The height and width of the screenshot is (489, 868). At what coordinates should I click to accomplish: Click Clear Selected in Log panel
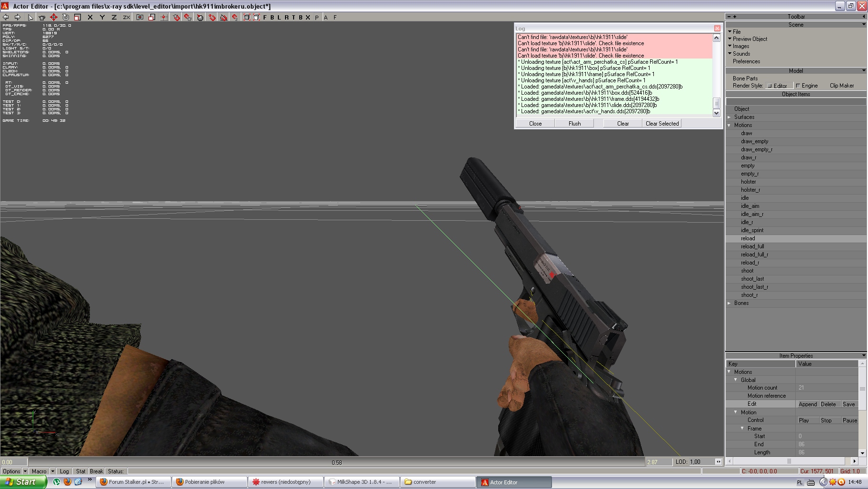click(662, 123)
